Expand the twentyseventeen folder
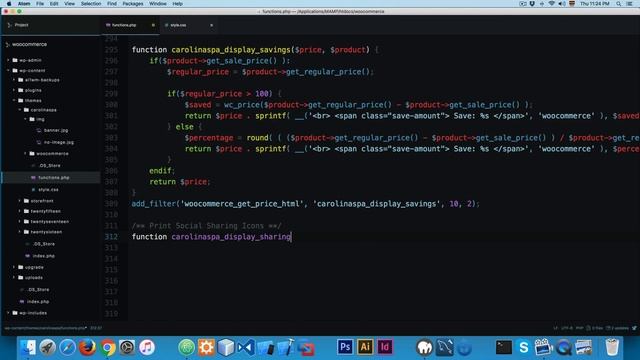This screenshot has width=640, height=360. click(20, 222)
